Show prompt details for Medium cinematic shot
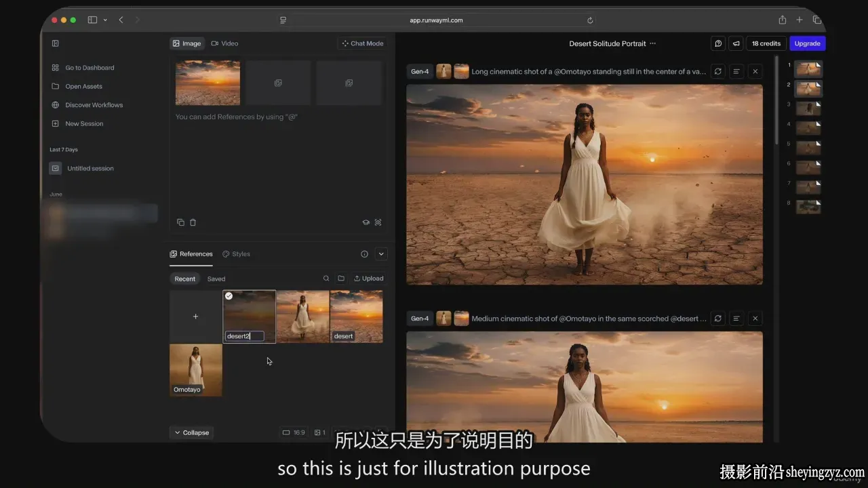Screen dimensions: 868x488 tap(736, 319)
